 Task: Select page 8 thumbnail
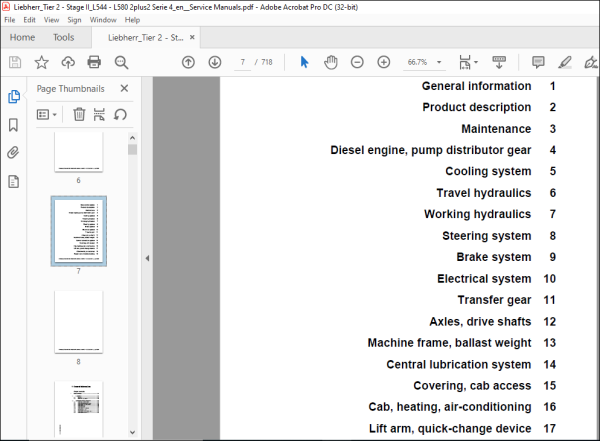pos(78,322)
